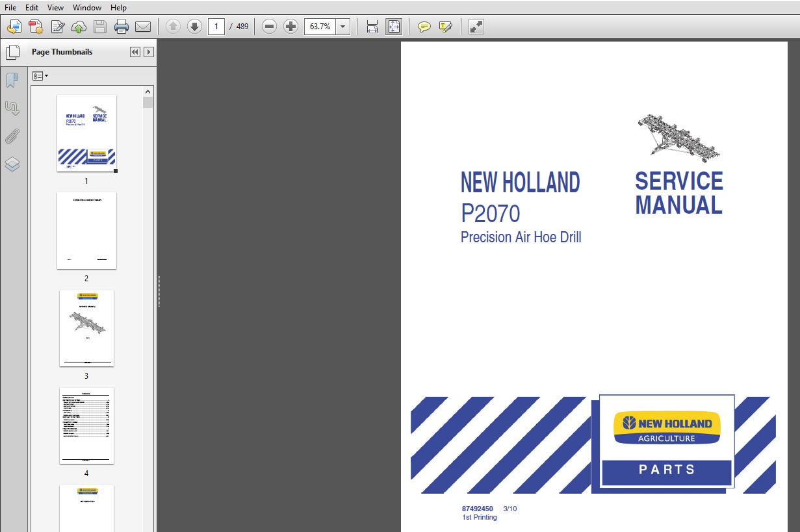Select the partially visible fifth thumbnail
800x532 pixels.
pyautogui.click(x=86, y=509)
